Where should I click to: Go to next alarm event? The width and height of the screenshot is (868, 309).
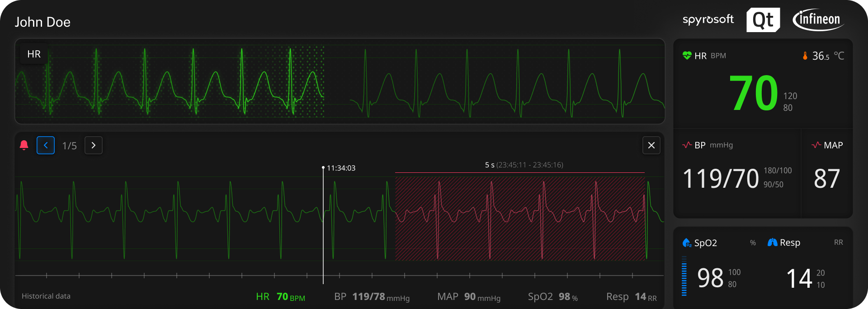click(94, 145)
